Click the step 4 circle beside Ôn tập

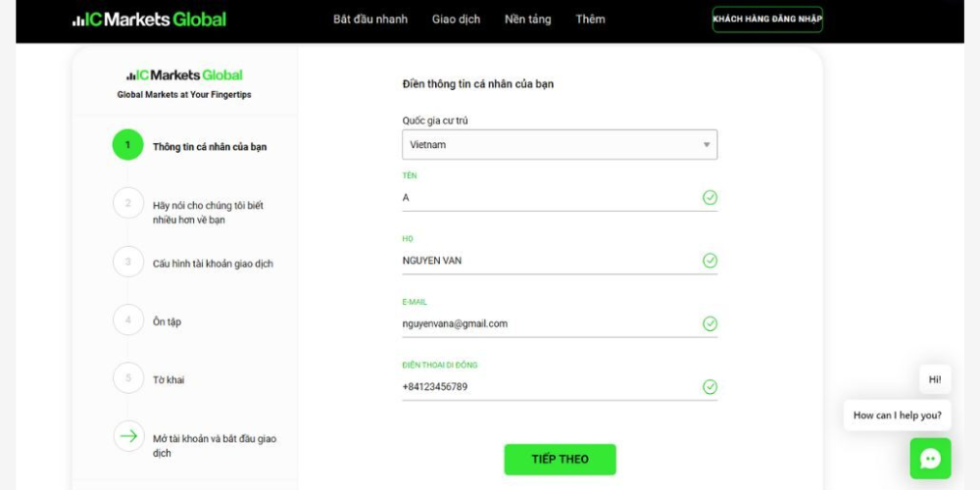tap(127, 319)
